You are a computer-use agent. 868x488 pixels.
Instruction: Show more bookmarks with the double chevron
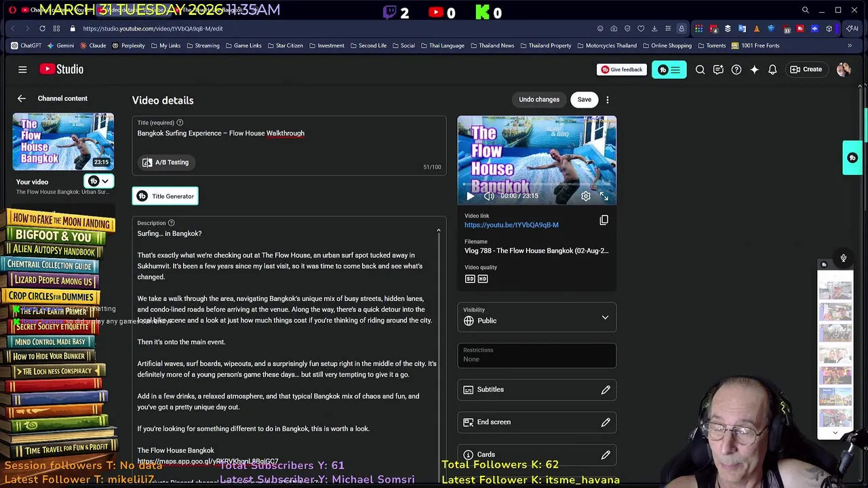click(850, 45)
